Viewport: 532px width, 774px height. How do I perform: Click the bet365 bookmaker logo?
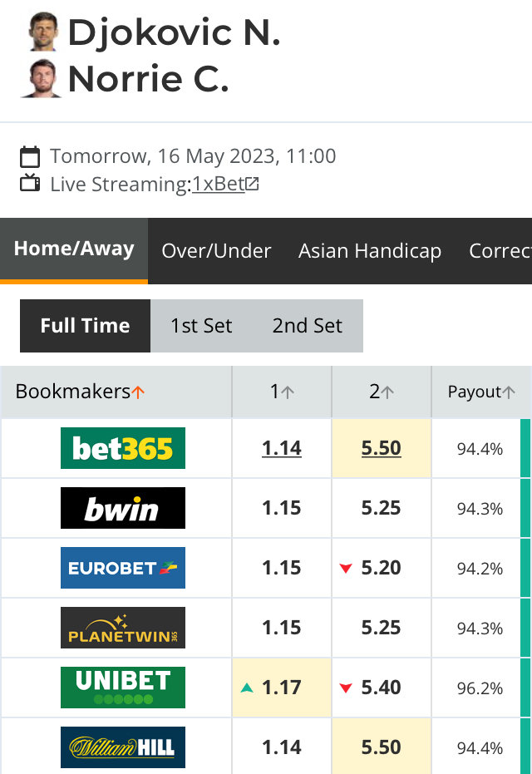[x=123, y=448]
